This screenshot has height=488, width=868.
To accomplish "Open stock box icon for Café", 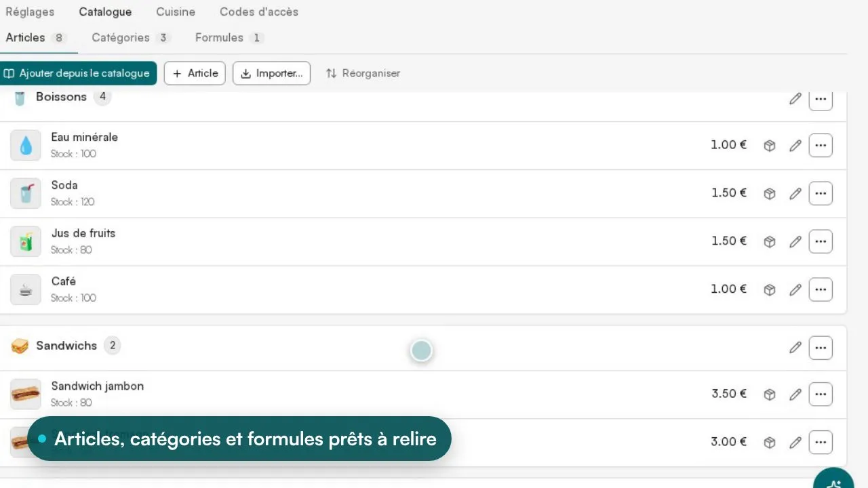I will 770,290.
